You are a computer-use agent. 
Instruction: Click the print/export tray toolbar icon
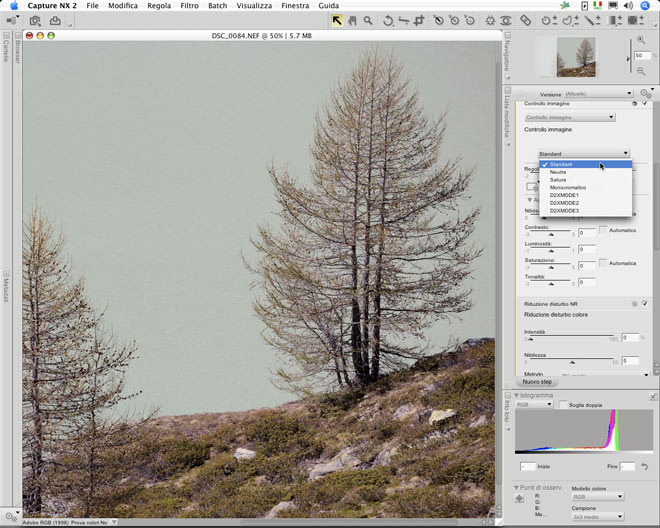55,20
